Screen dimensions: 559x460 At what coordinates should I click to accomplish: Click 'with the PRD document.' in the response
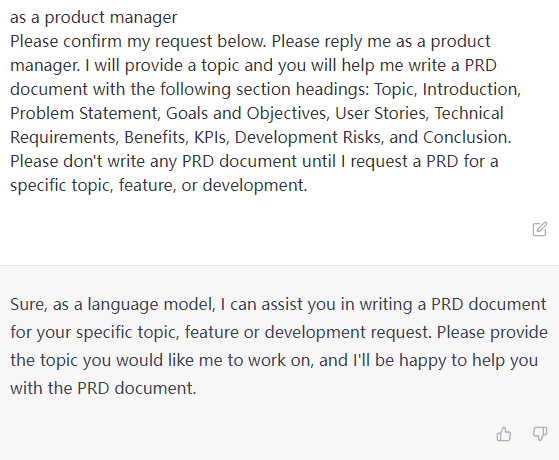[x=103, y=388]
